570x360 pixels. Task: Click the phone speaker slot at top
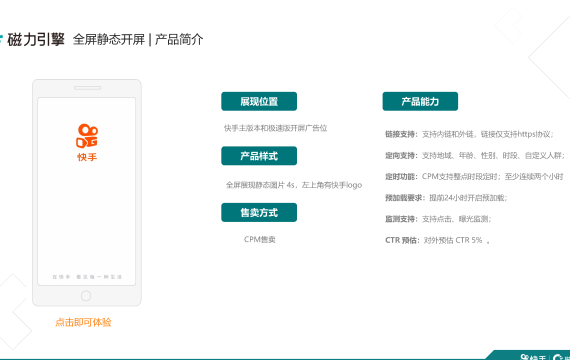87,88
